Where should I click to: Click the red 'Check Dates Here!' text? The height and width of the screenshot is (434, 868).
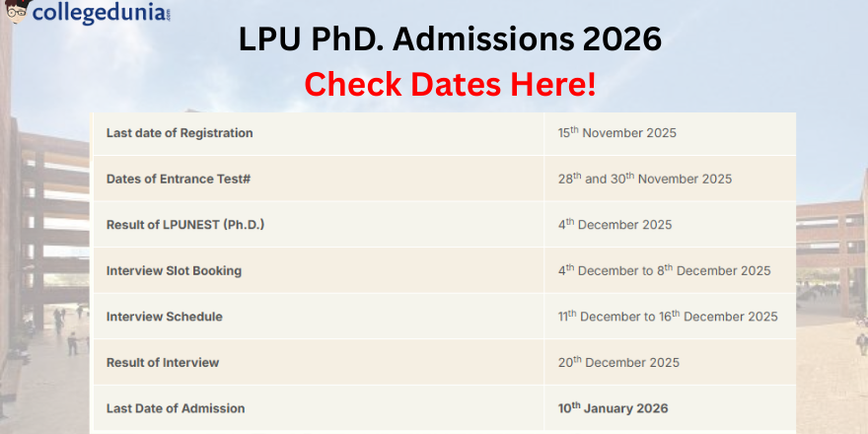tap(450, 84)
